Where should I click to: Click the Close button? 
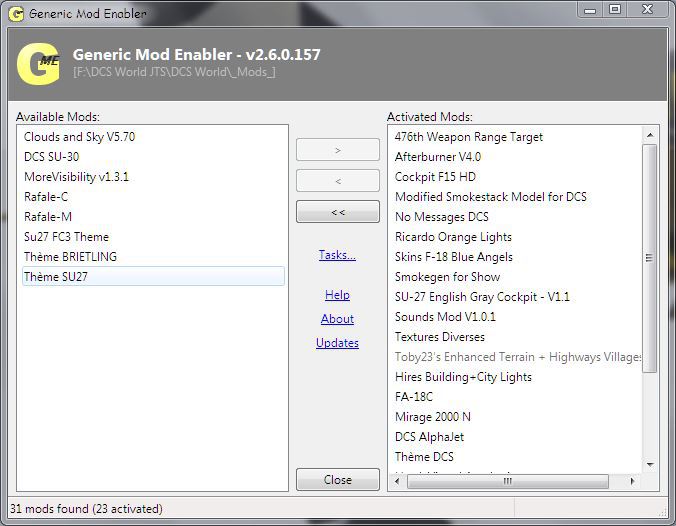pyautogui.click(x=338, y=479)
